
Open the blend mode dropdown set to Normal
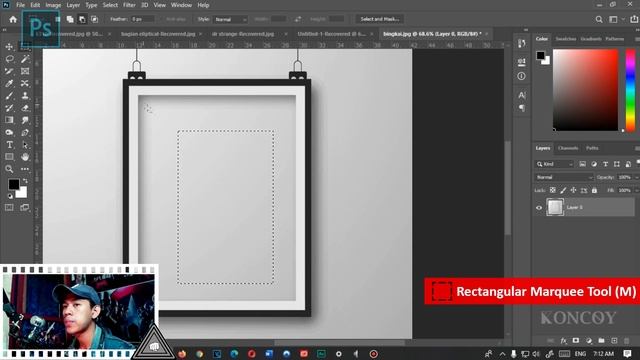pos(564,177)
